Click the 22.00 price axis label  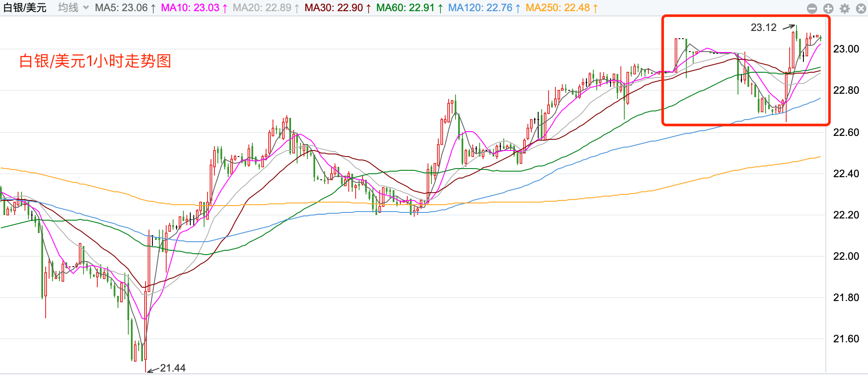[846, 256]
